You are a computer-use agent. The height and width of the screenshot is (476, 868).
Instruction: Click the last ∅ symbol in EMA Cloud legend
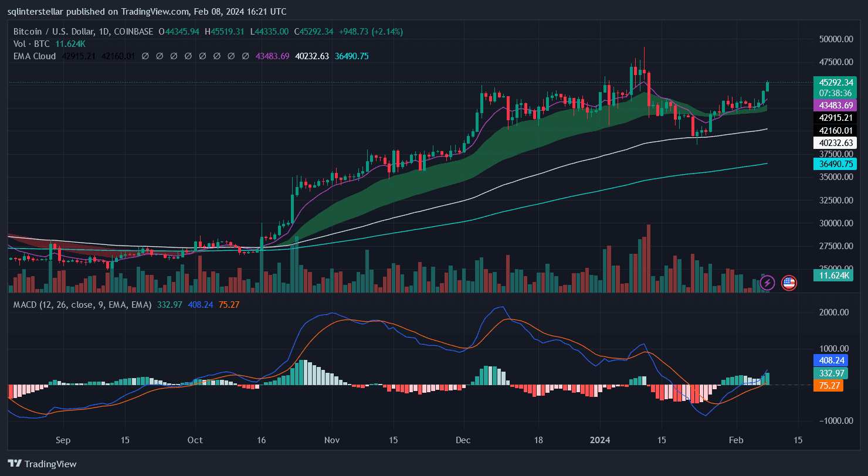pyautogui.click(x=245, y=56)
